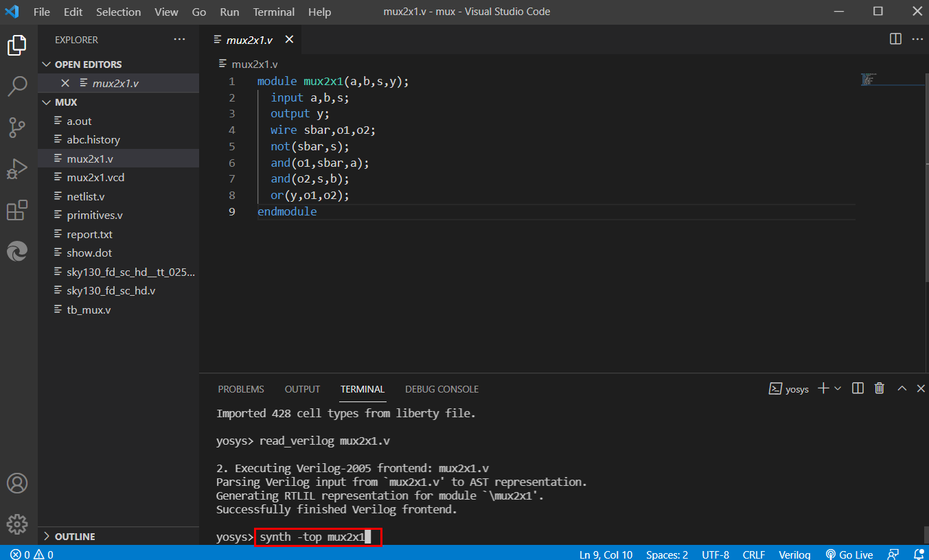Change encoding via UTF-8

[715, 554]
